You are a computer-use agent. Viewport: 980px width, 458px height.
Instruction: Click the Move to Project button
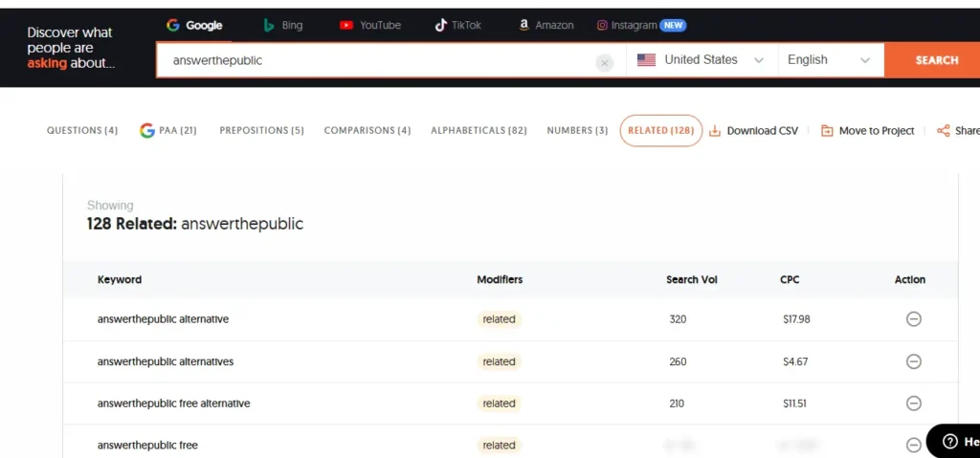coord(867,131)
